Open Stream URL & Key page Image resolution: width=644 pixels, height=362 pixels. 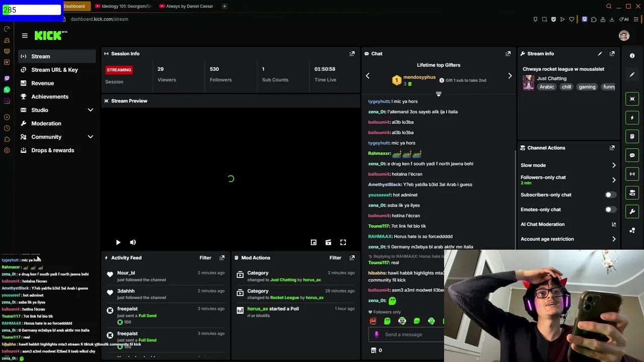(56, 70)
